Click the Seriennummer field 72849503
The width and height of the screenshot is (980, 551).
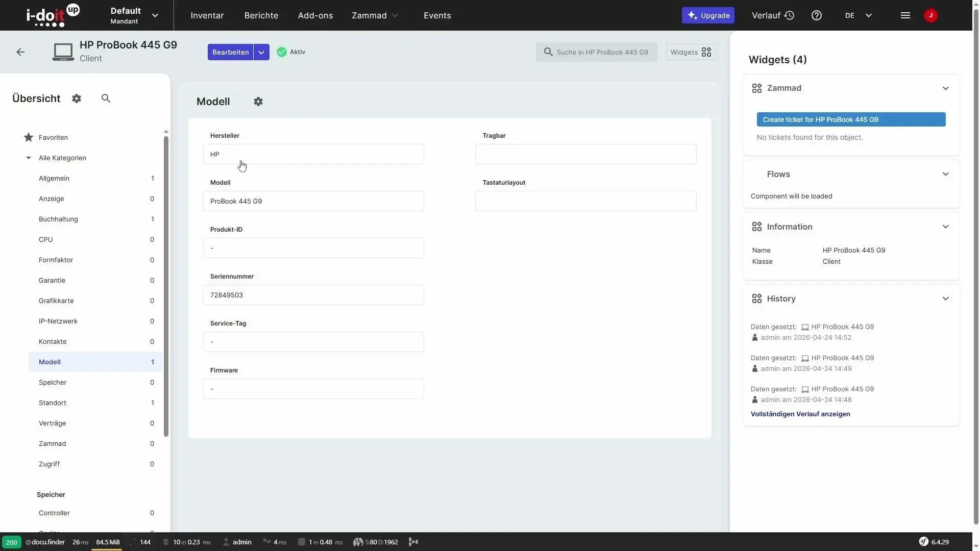pos(313,295)
